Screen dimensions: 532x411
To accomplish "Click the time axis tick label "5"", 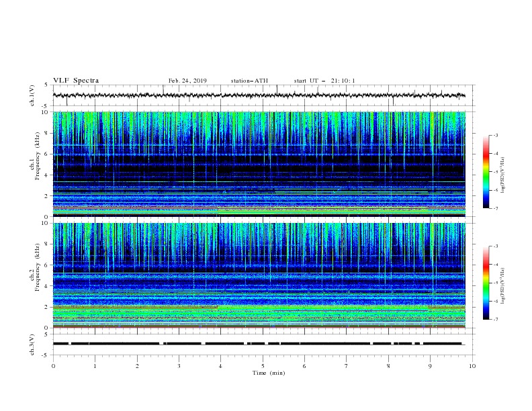I will 263,366.
